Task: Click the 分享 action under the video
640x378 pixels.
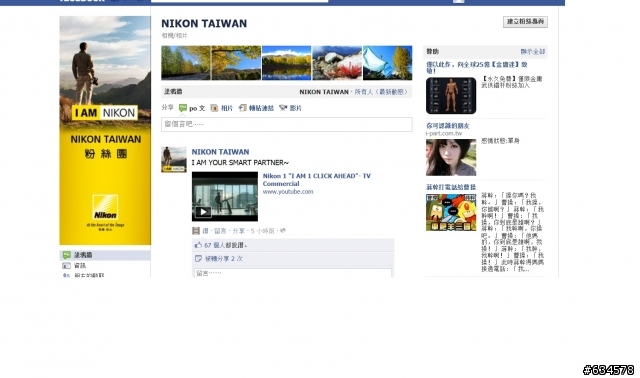Action: pos(239,231)
